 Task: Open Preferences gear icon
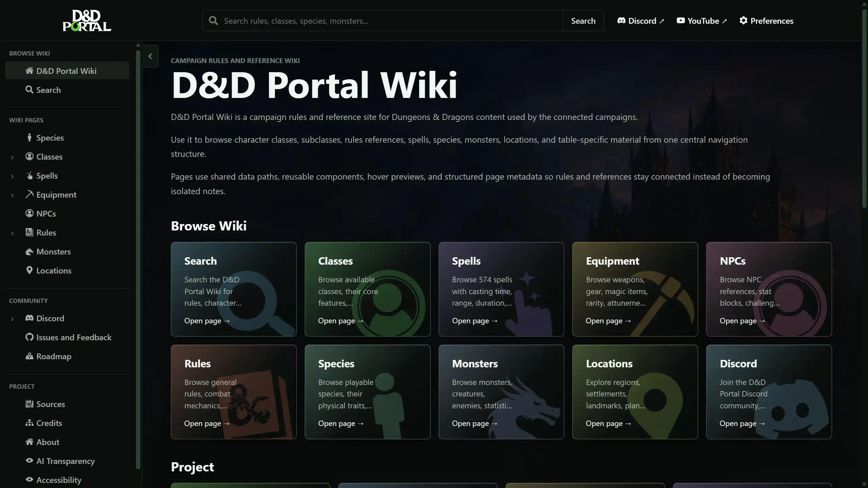click(743, 21)
